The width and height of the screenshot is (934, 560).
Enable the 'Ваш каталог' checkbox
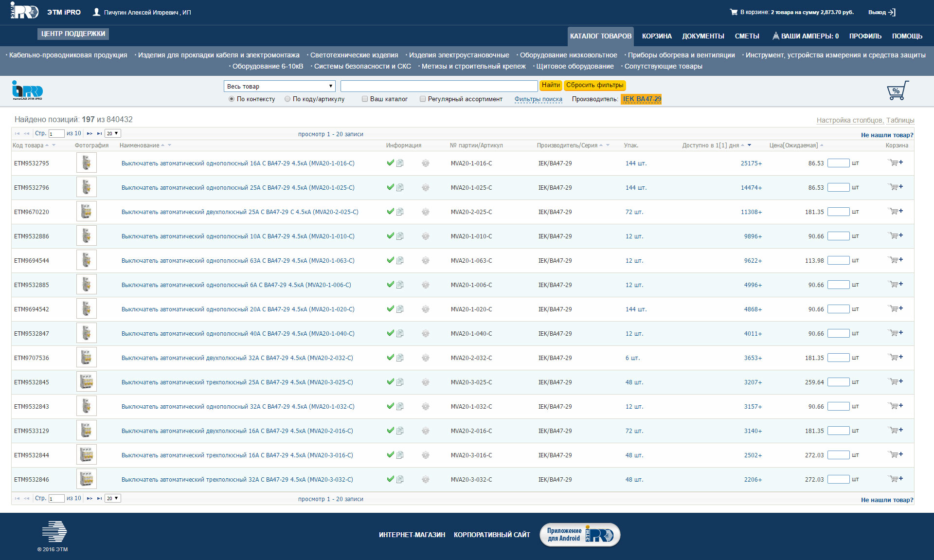point(365,99)
